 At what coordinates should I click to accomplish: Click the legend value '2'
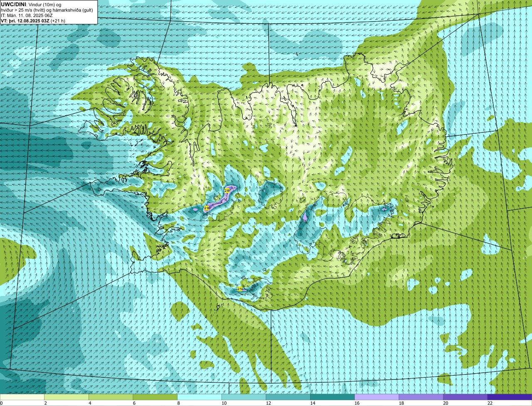tap(45, 403)
